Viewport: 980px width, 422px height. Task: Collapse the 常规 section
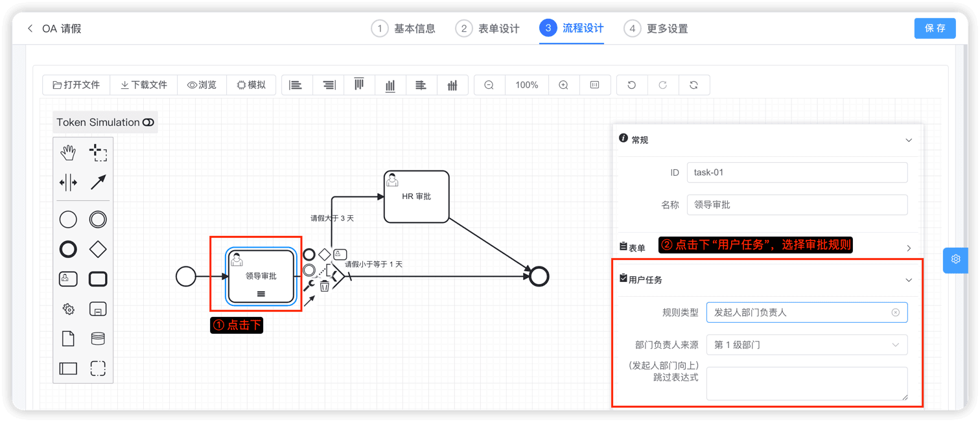click(x=909, y=140)
